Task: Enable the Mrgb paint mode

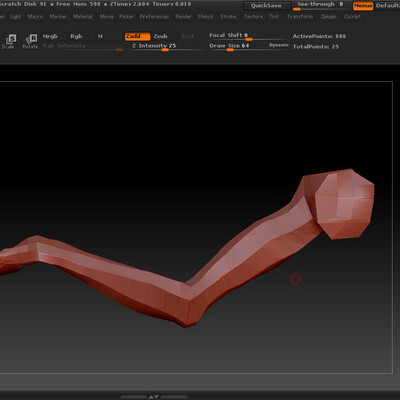Action: coord(50,36)
